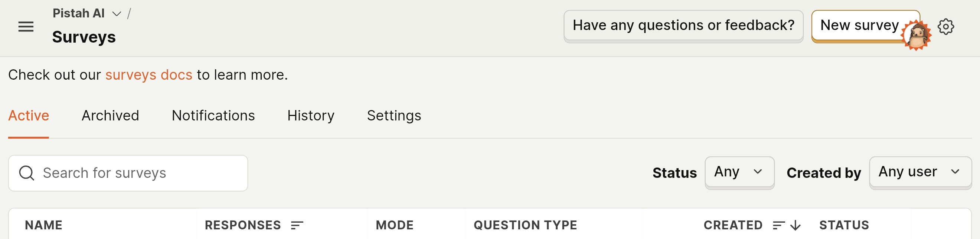Select the Active tab

pos(29,116)
